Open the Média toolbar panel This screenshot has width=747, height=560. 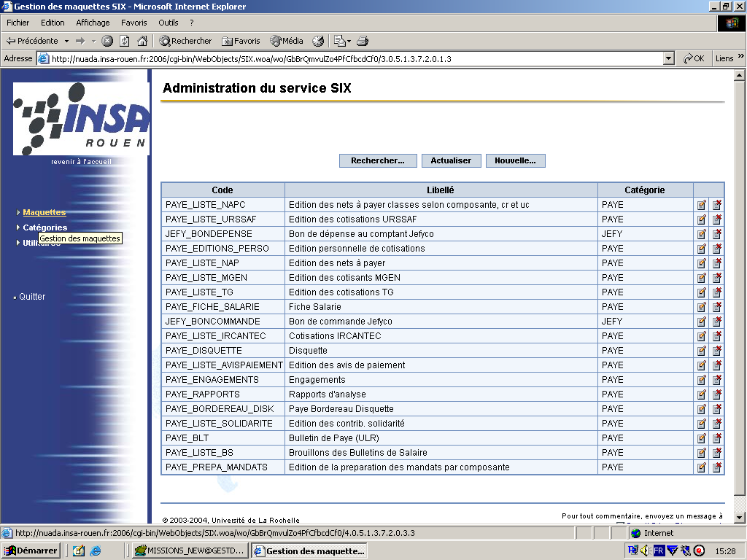click(x=286, y=41)
